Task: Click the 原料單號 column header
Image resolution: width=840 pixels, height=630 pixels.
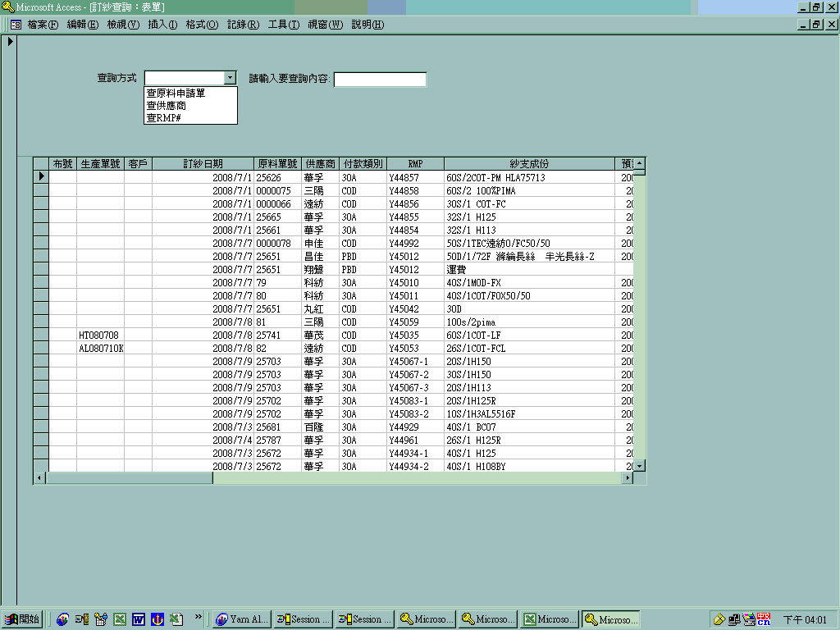Action: point(277,164)
